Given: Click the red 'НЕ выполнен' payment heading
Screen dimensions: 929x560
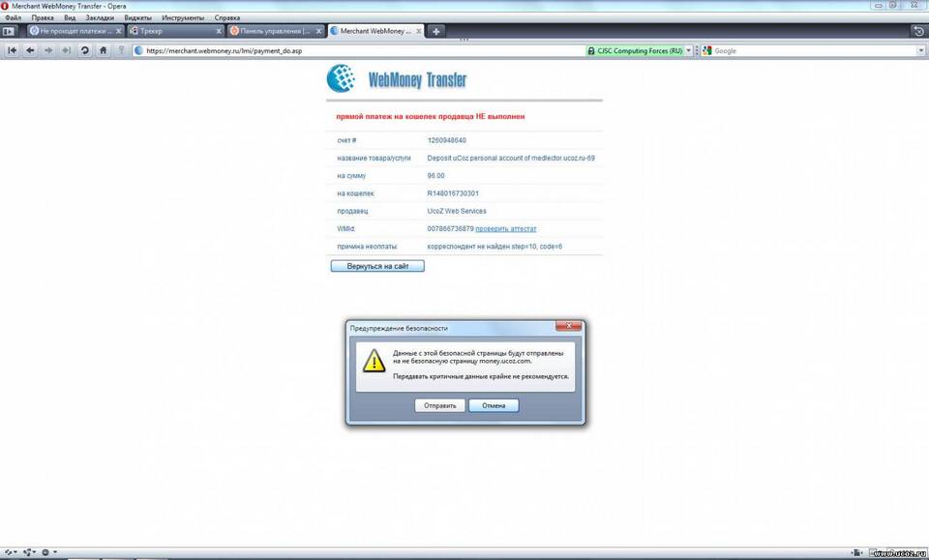Looking at the screenshot, I should [430, 117].
